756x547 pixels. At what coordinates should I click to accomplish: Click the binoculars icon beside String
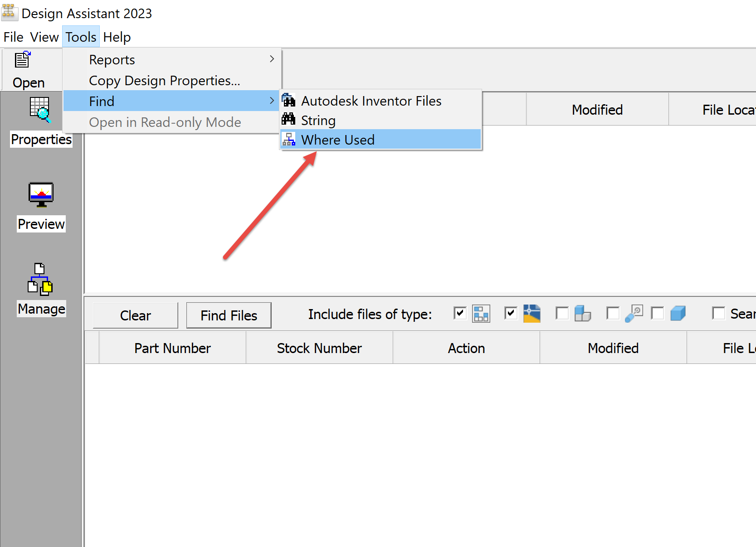(288, 120)
